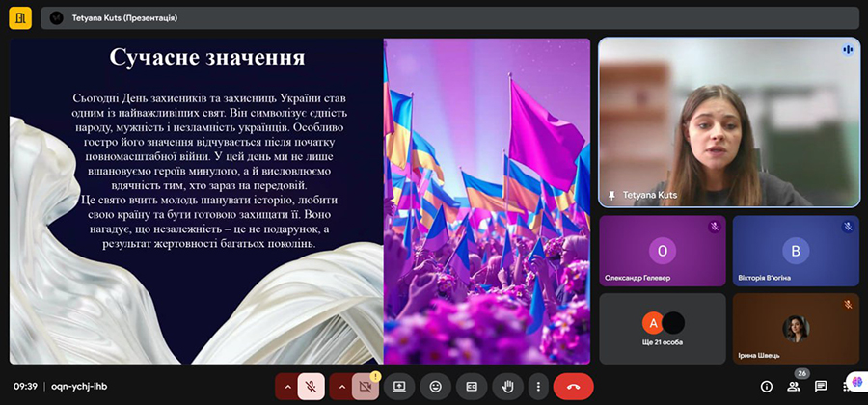The width and height of the screenshot is (868, 405).
Task: Start screen presentation button
Action: pos(399,387)
